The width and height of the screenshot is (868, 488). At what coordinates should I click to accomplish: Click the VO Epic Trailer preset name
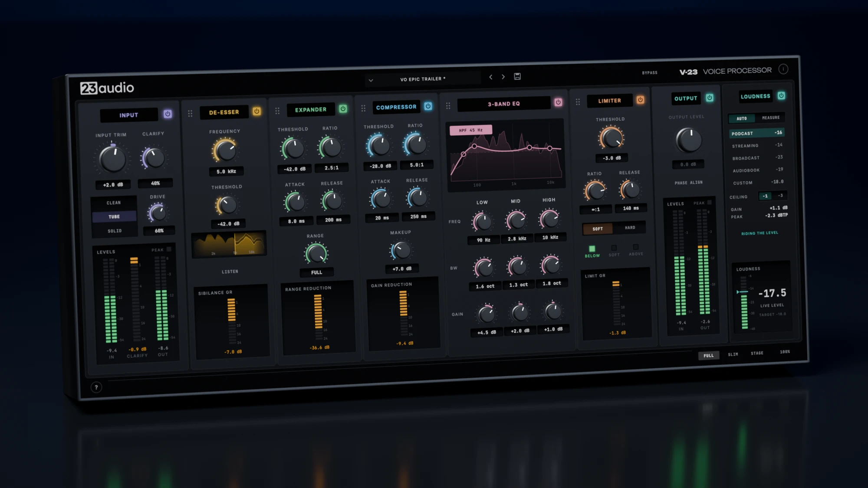tap(423, 79)
